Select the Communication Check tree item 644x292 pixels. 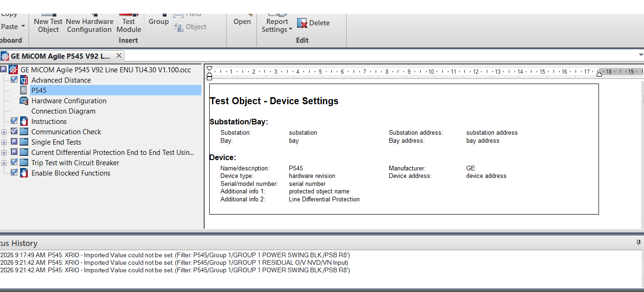(x=66, y=131)
